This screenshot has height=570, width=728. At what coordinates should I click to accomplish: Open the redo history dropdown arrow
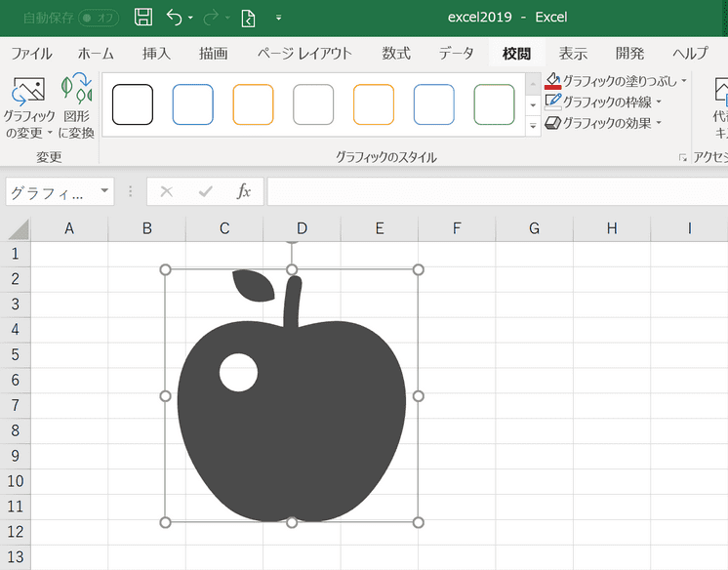pyautogui.click(x=227, y=18)
